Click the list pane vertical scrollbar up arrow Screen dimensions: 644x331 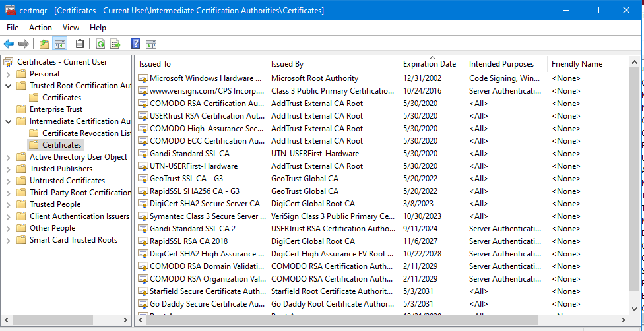point(633,61)
